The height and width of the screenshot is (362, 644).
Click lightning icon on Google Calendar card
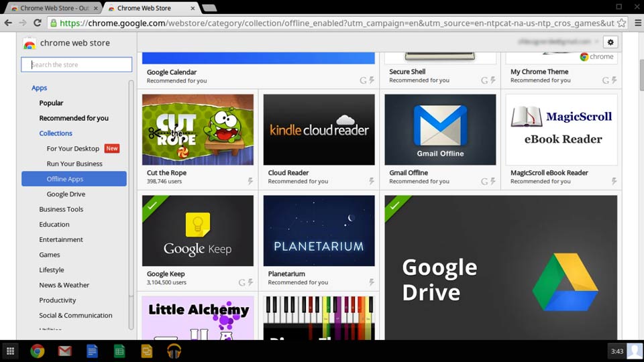pyautogui.click(x=371, y=80)
